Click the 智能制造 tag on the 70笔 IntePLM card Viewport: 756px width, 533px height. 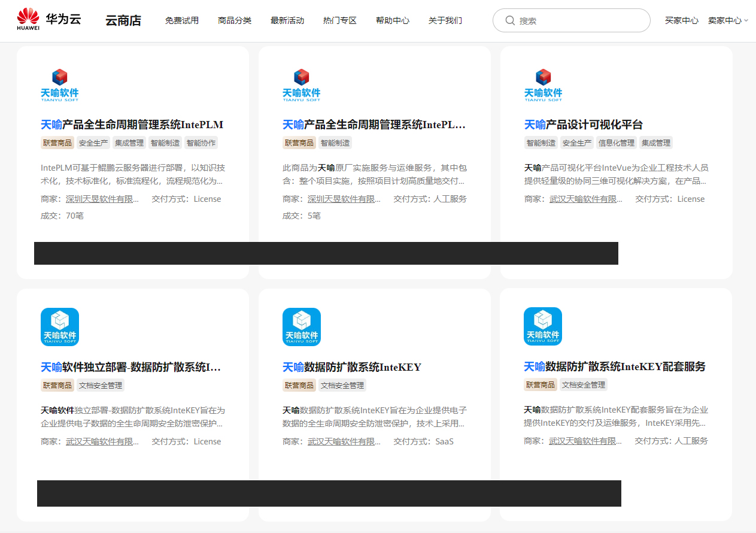click(x=165, y=143)
